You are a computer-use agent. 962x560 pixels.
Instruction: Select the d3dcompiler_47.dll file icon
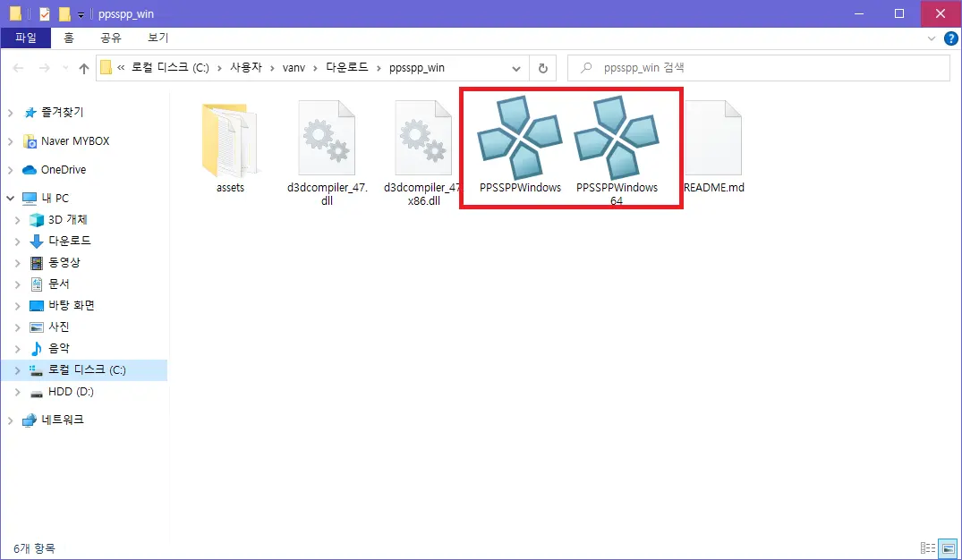pyautogui.click(x=325, y=139)
